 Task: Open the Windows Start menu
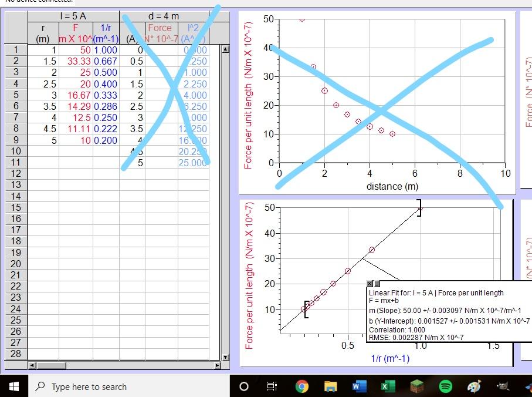pos(13,386)
